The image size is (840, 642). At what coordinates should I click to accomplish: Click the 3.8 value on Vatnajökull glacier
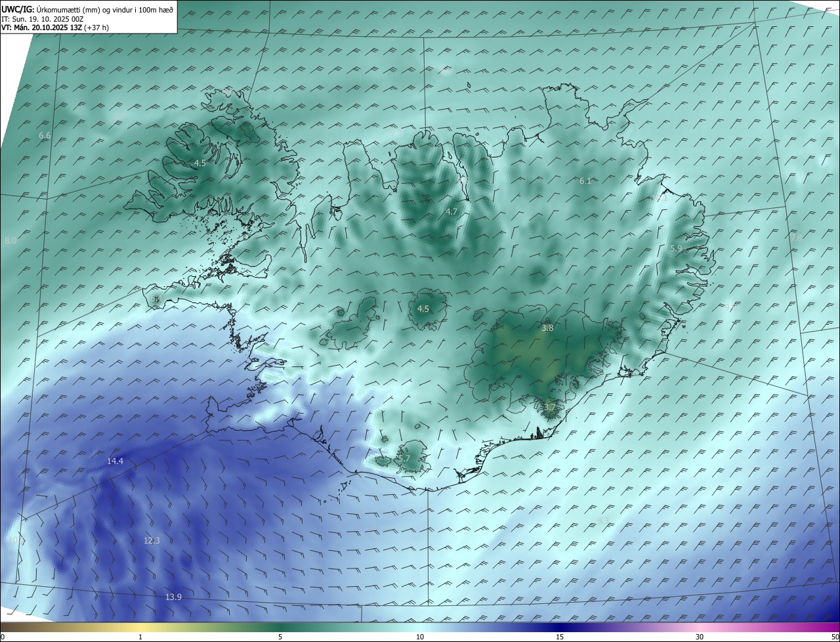(547, 328)
